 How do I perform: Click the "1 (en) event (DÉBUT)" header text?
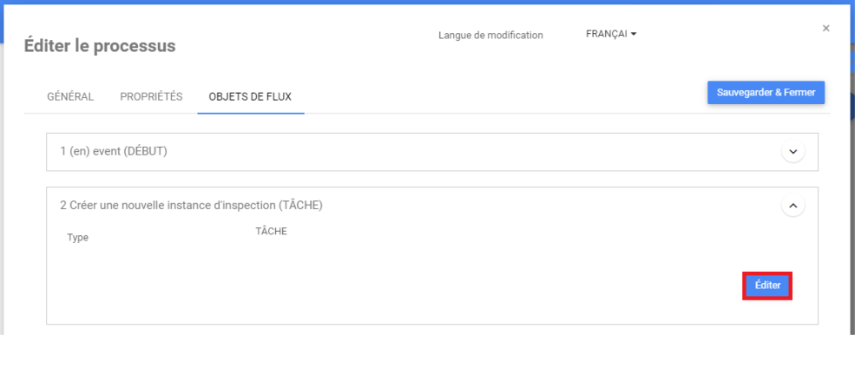coord(114,152)
